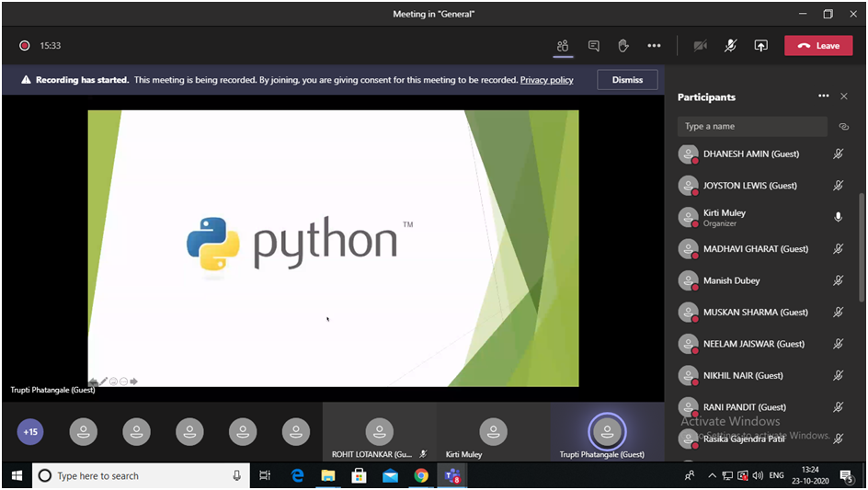Open more actions ellipsis in meeting toolbar
868x490 pixels.
click(654, 46)
